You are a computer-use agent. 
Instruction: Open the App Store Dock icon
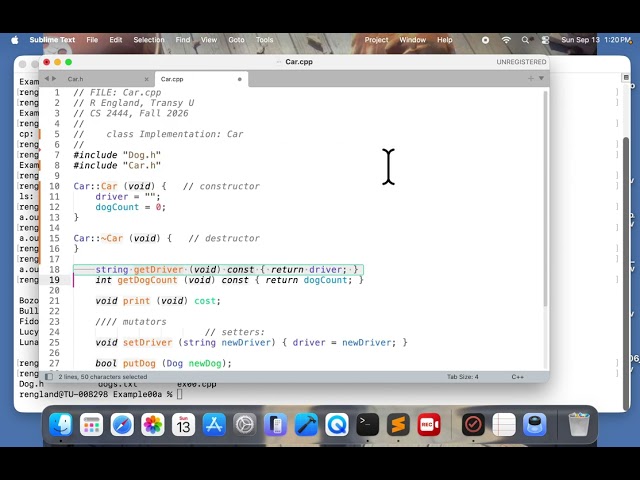214,425
